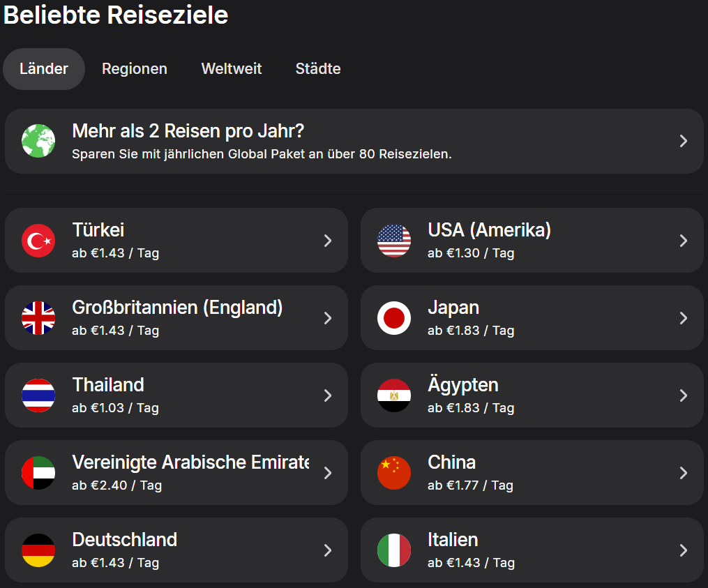708x588 pixels.
Task: Click the chevron on the Italien card
Action: tap(684, 550)
